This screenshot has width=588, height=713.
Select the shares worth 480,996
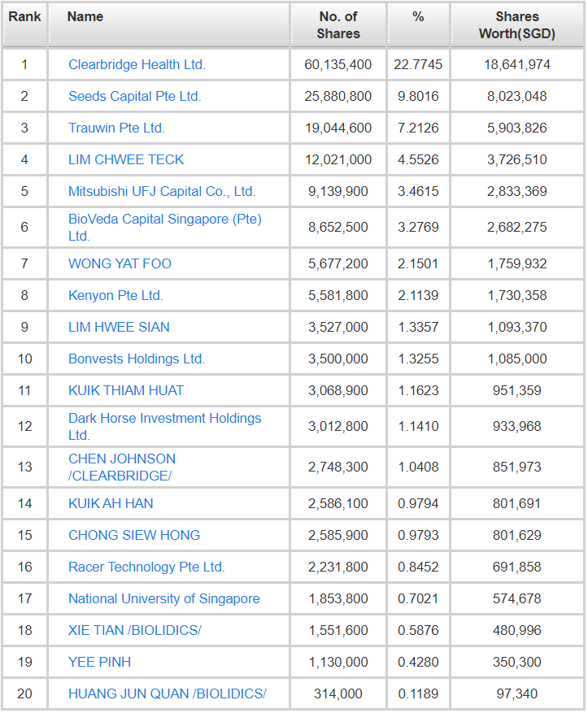coord(517,631)
